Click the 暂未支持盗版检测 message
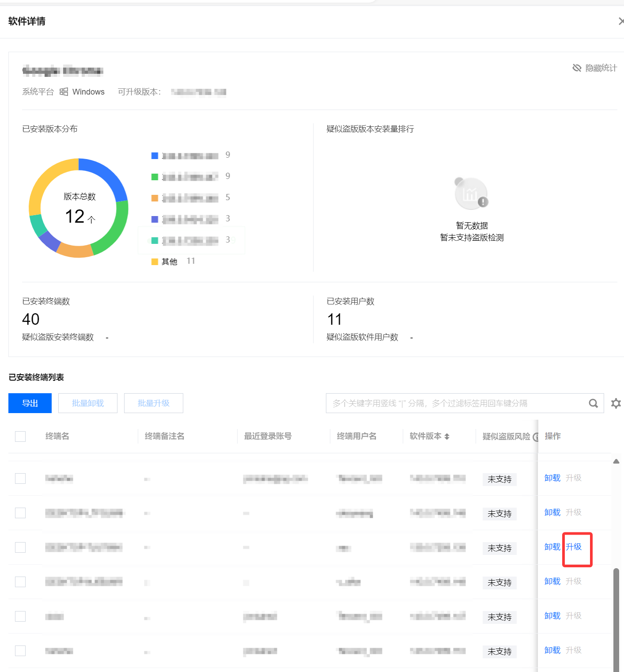 pos(472,238)
